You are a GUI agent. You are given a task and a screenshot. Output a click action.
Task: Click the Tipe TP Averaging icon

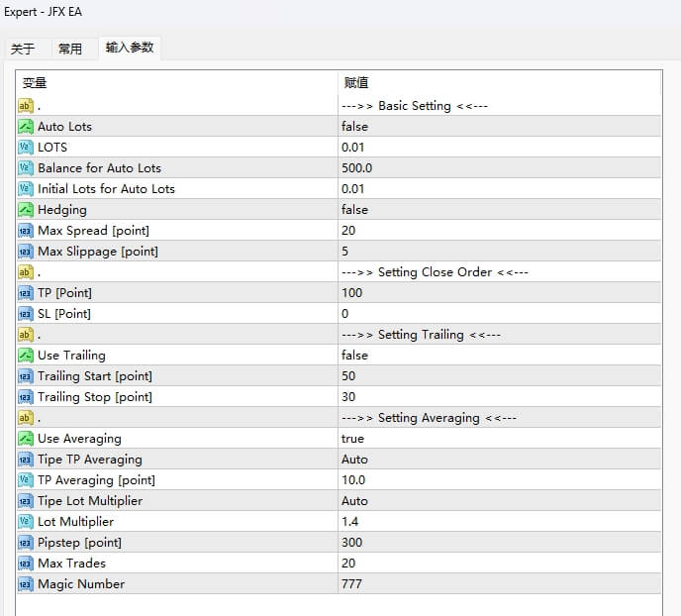(x=26, y=460)
